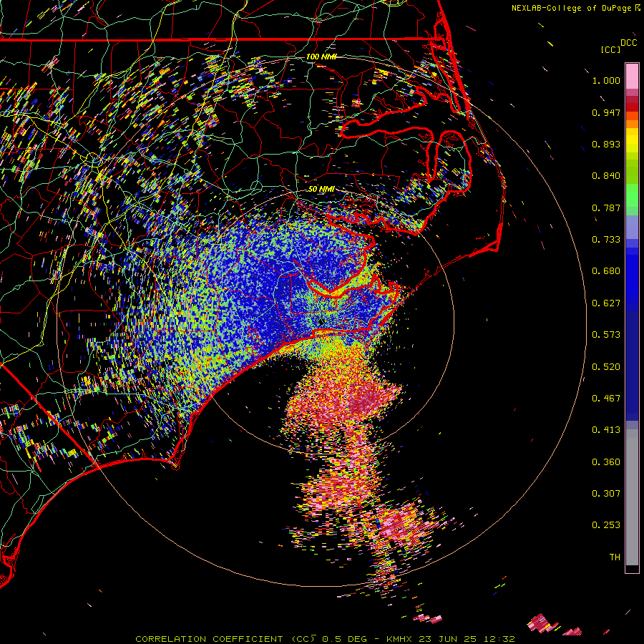This screenshot has width=644, height=644.
Task: Pick the lavender segment of the color bar
Action: (x=632, y=227)
